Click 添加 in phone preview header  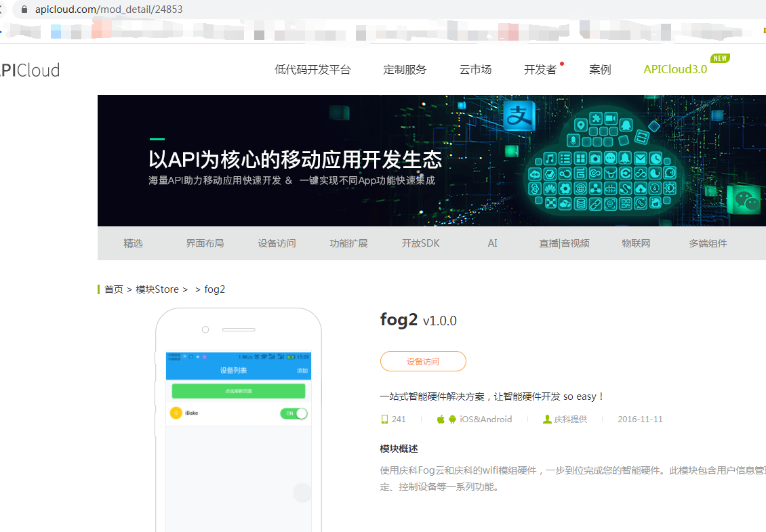pyautogui.click(x=302, y=370)
